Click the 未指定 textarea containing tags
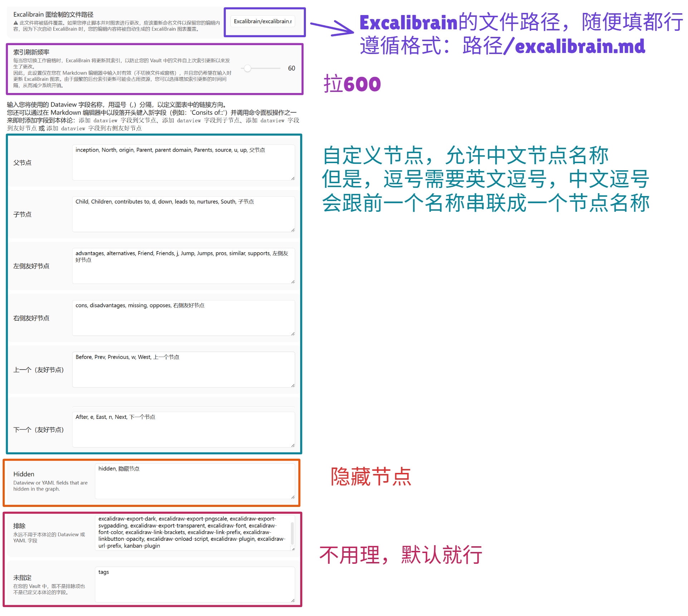This screenshot has width=688, height=616. (195, 584)
